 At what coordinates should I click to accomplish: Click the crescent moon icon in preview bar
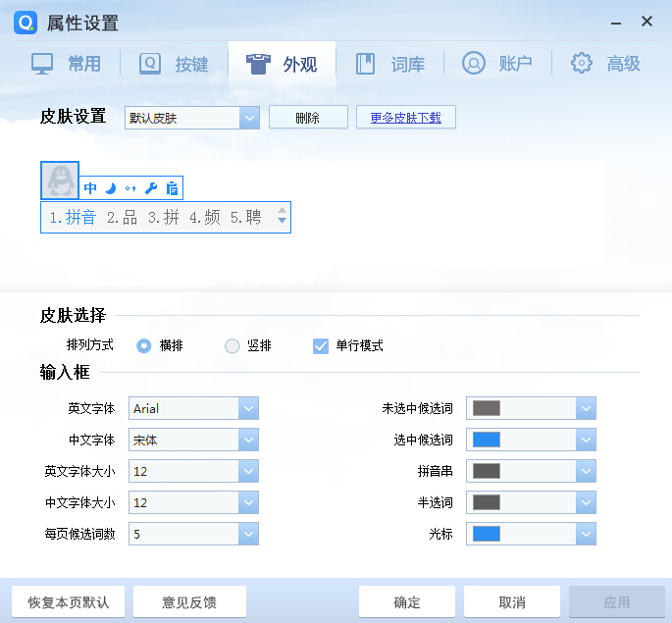111,188
